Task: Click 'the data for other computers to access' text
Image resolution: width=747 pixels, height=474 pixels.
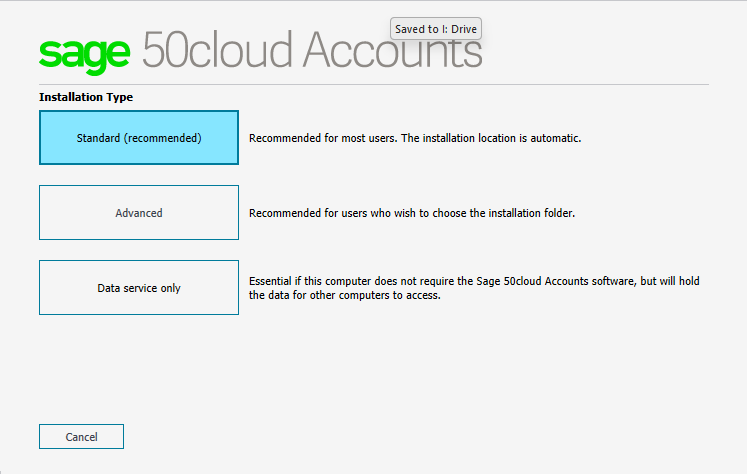Action: tap(344, 296)
